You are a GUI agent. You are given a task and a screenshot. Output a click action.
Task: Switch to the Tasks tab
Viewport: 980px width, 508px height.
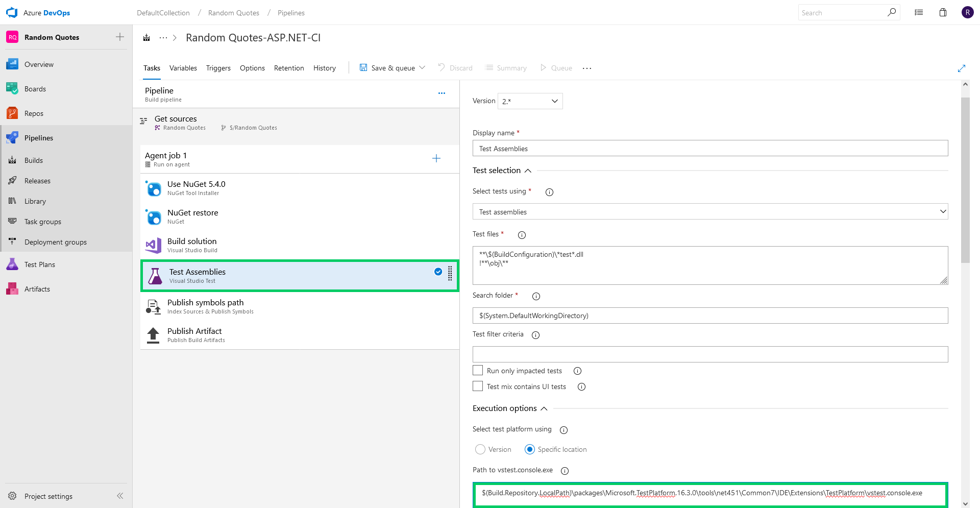pyautogui.click(x=152, y=68)
